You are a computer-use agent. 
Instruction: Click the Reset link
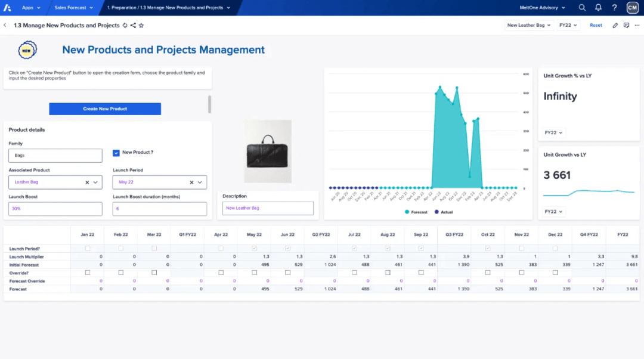click(x=596, y=25)
